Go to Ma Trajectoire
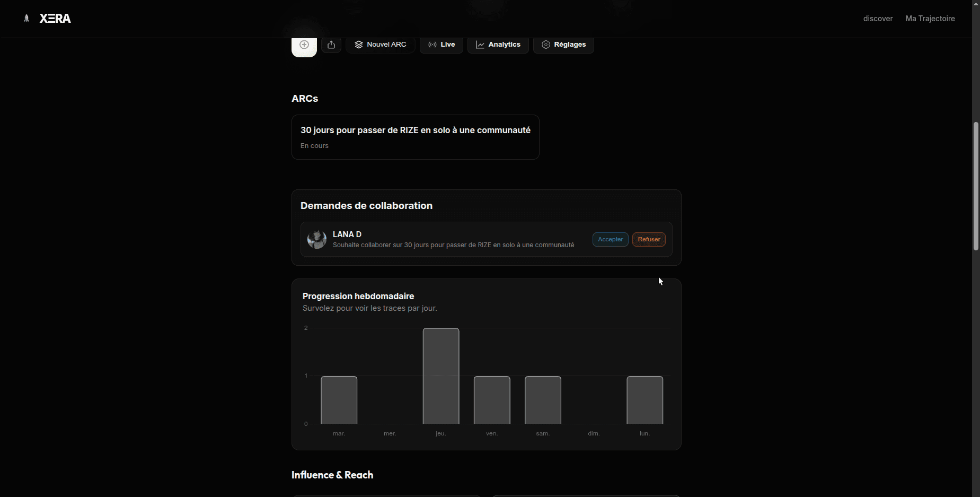Viewport: 980px width, 497px height. (930, 19)
